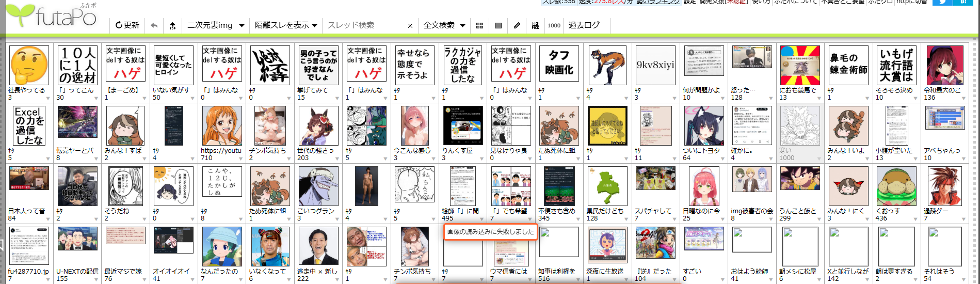This screenshot has height=284, width=980.
Task: Select the single large tile view icon
Action: (498, 25)
